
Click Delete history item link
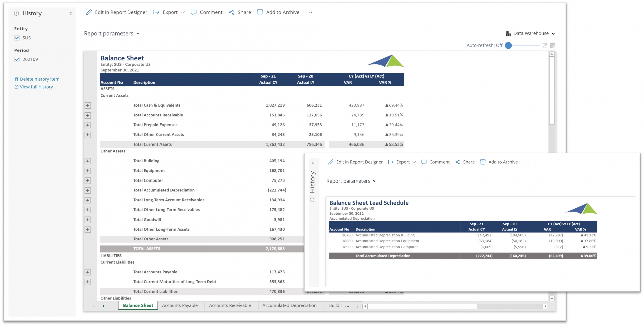tap(39, 79)
